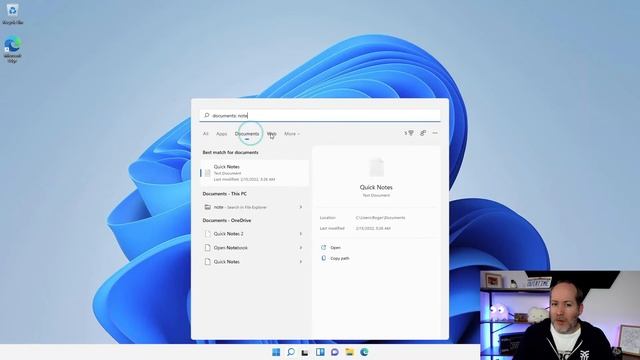Open the Windows Start button on taskbar
Screen dimensions: 640x360
tap(276, 352)
